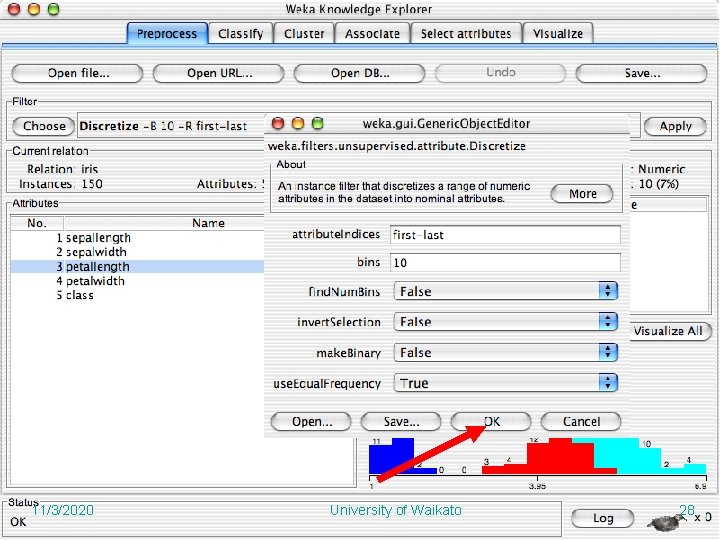This screenshot has height=540, width=720.
Task: Select the Preprocess tab
Action: coord(167,34)
